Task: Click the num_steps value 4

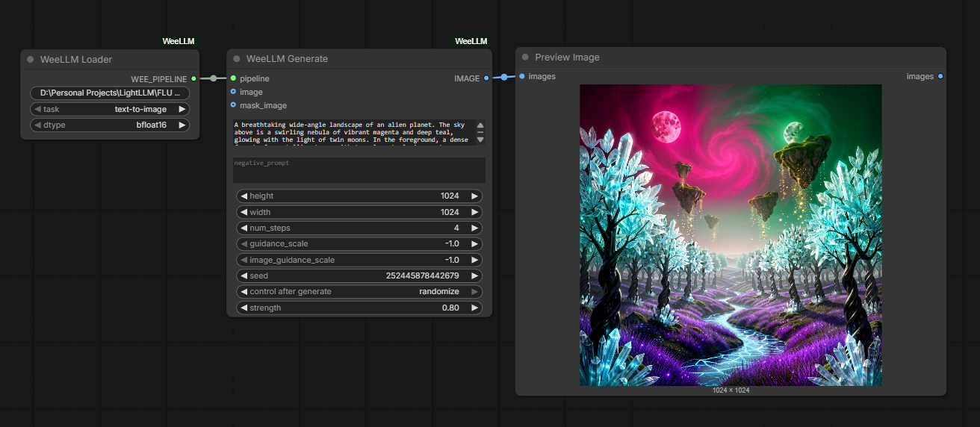Action: click(x=456, y=228)
